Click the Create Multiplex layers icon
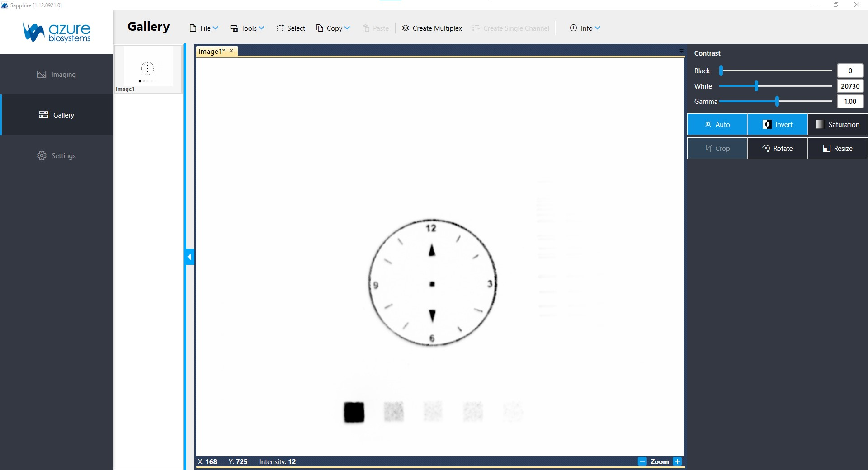 [406, 28]
